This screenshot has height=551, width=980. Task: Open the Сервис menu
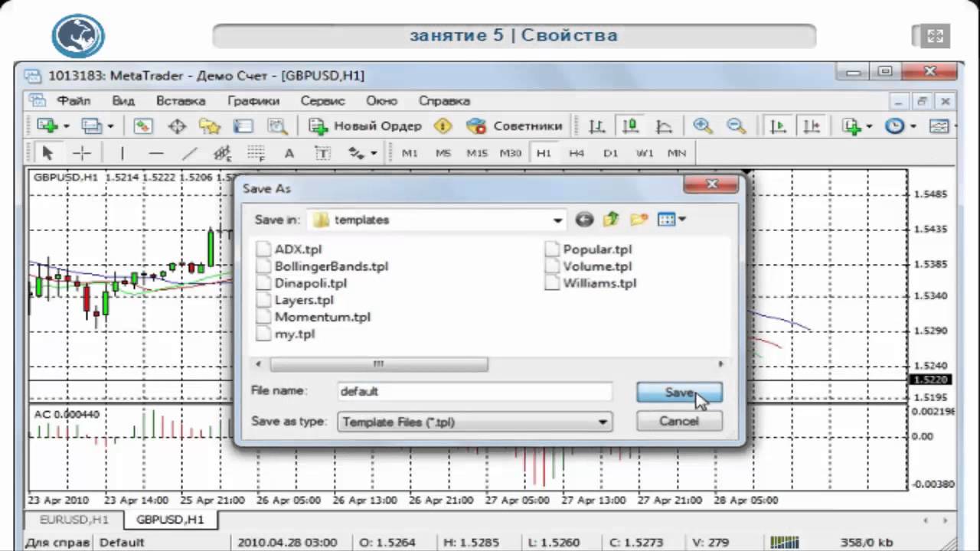(322, 101)
